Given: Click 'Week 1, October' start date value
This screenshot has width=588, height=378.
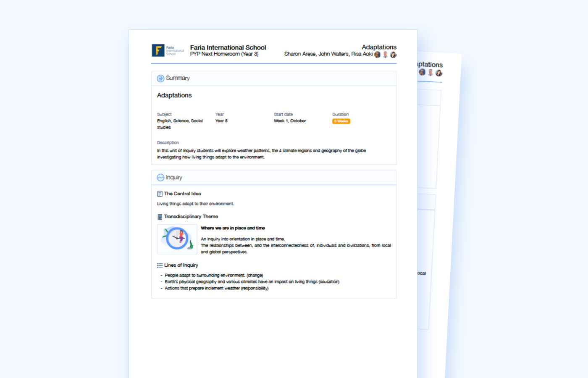Looking at the screenshot, I should [x=290, y=121].
